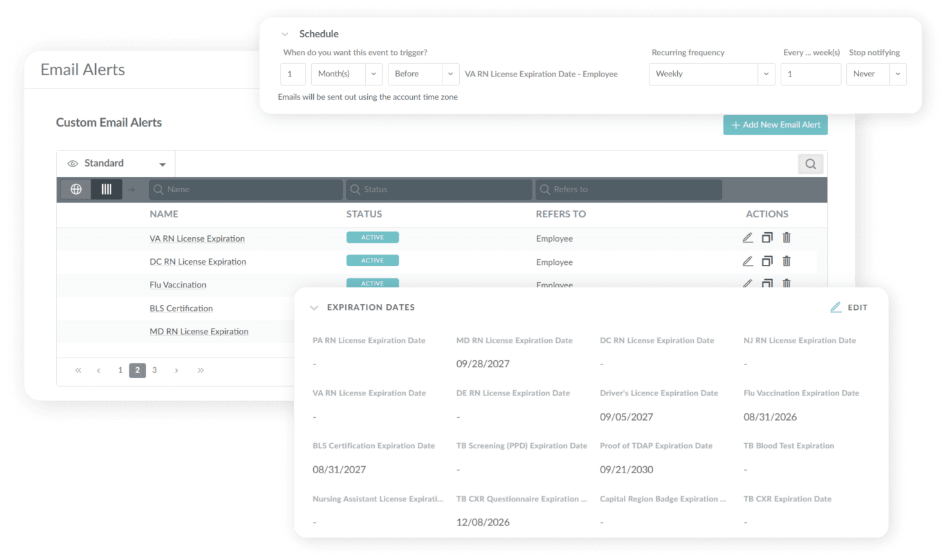Click the search magnifier icon

click(x=810, y=164)
